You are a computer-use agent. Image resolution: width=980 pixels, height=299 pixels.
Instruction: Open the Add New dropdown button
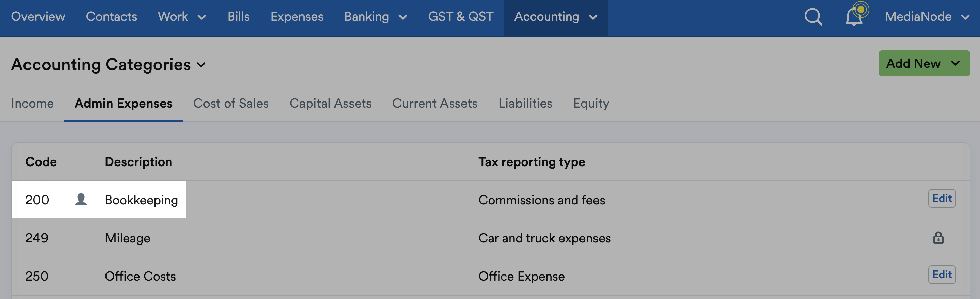924,63
